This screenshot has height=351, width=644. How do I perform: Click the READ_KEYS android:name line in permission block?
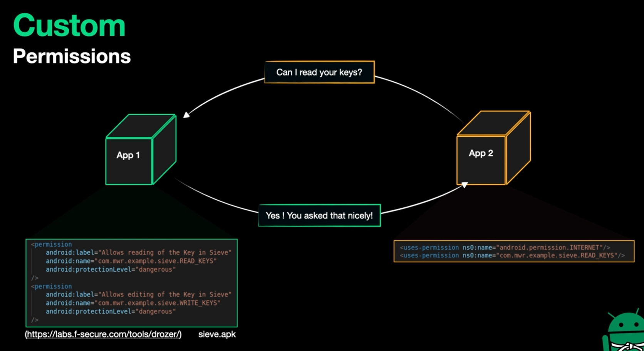131,261
